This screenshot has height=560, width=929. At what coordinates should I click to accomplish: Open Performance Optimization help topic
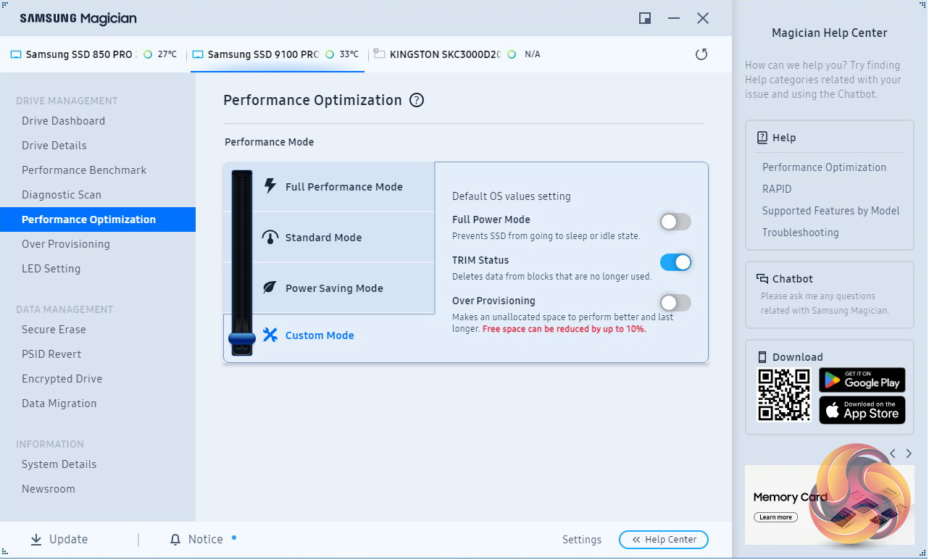point(824,167)
